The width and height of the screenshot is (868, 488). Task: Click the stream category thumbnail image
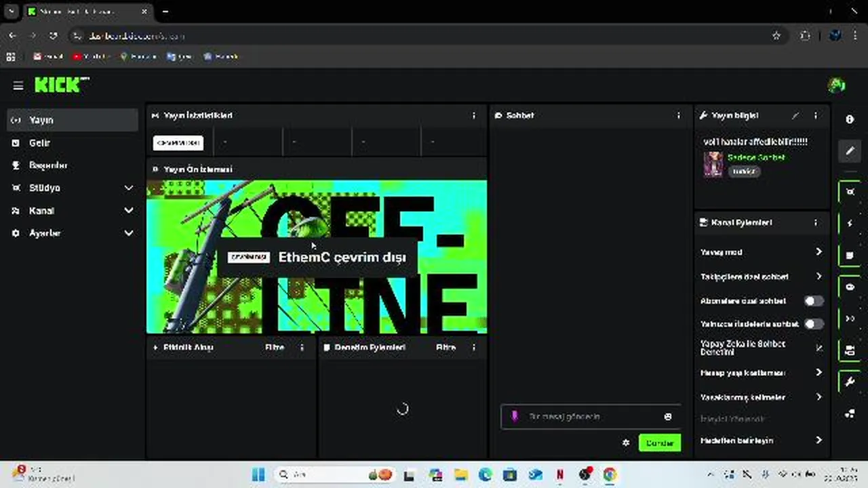[x=713, y=164]
